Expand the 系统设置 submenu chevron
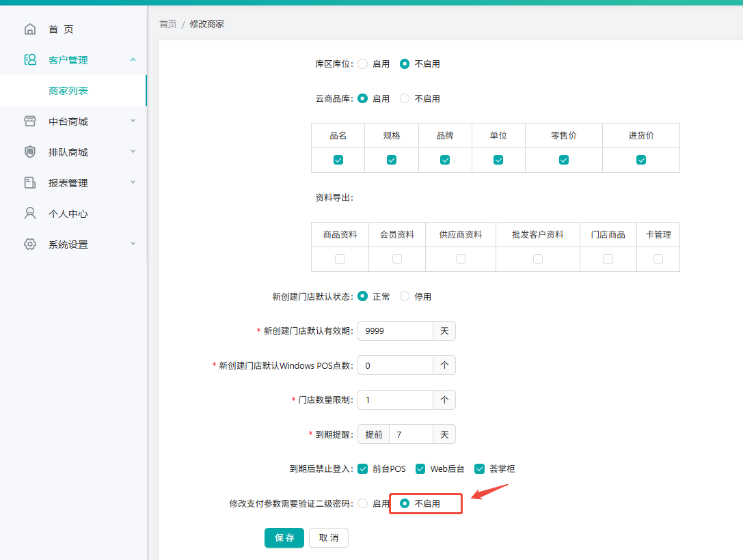Screen dimensions: 743x560 tap(133, 244)
